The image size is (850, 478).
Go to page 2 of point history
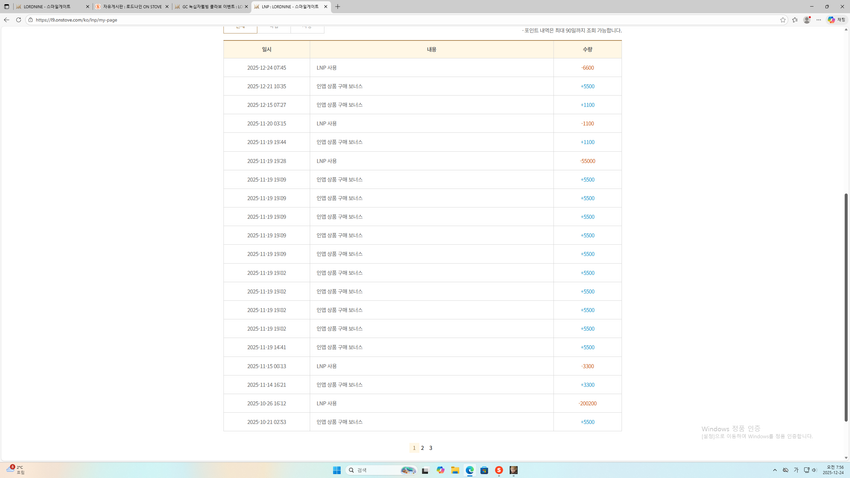[422, 448]
